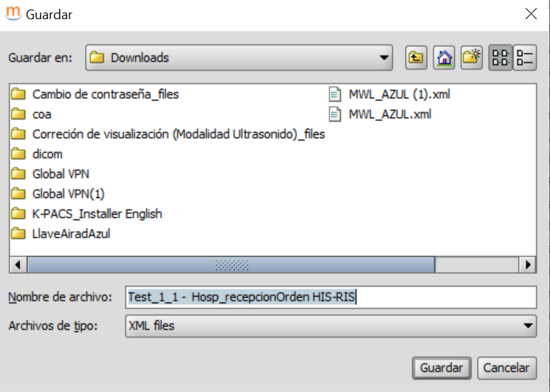The image size is (550, 392).
Task: Click the horizontal scrollbar right arrow
Action: coord(527,264)
